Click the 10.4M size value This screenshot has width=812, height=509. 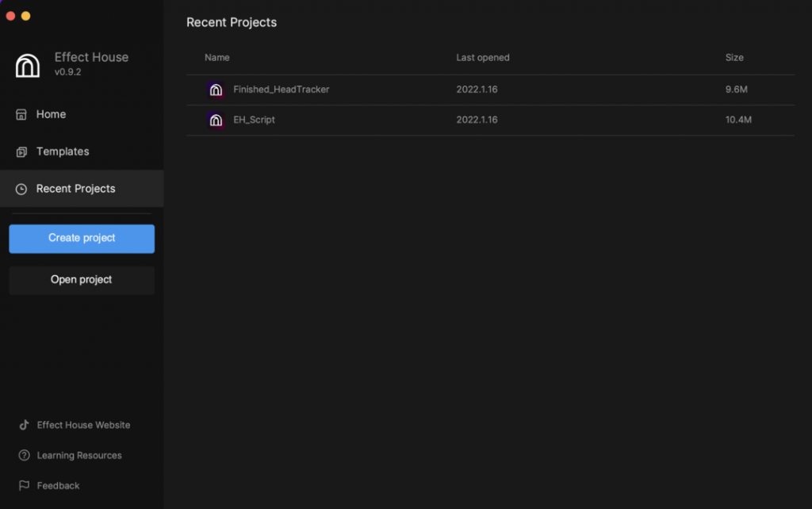[x=738, y=120]
